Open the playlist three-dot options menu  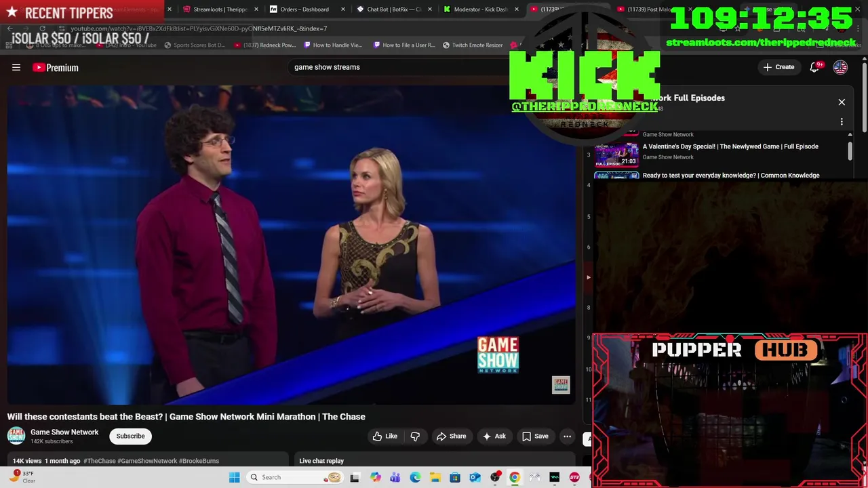(x=842, y=122)
